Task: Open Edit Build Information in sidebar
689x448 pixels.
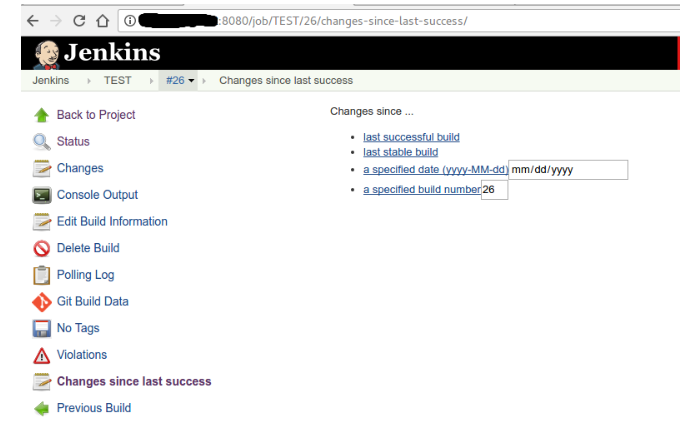Action: pyautogui.click(x=112, y=221)
